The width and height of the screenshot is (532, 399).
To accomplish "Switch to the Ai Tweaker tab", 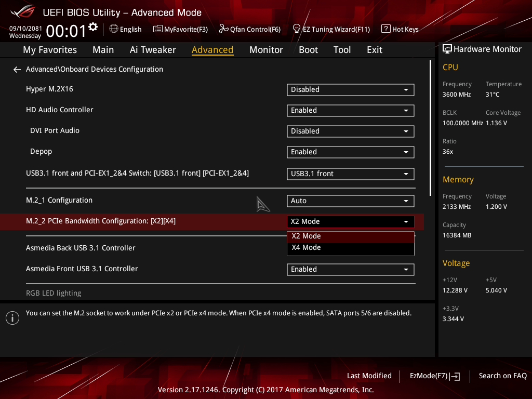I will click(153, 50).
